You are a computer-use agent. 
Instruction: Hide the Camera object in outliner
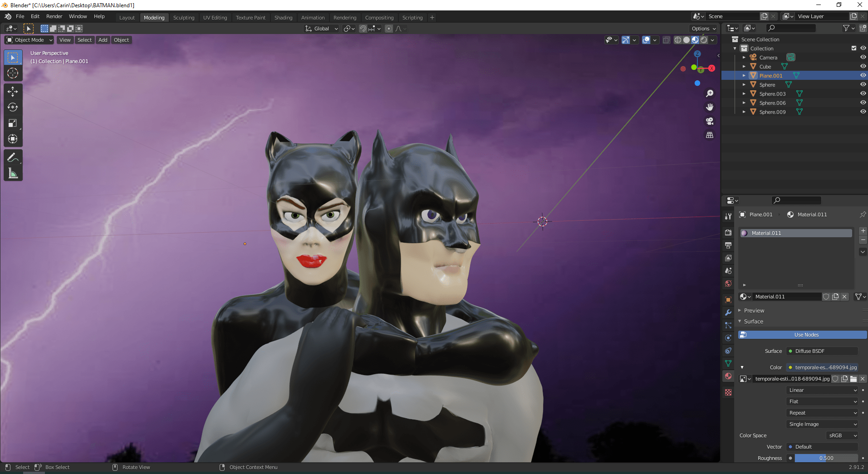click(x=863, y=58)
